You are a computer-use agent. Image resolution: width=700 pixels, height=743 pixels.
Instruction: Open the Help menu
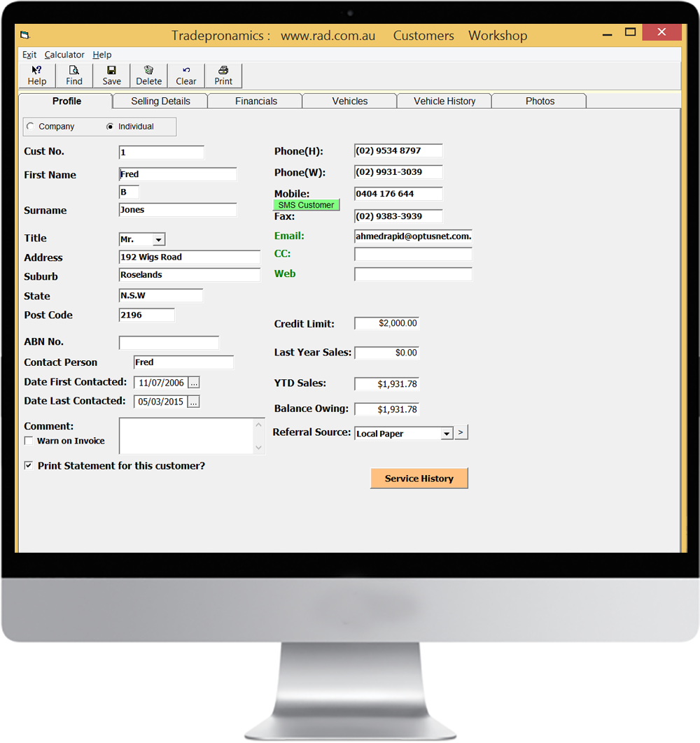pos(102,55)
